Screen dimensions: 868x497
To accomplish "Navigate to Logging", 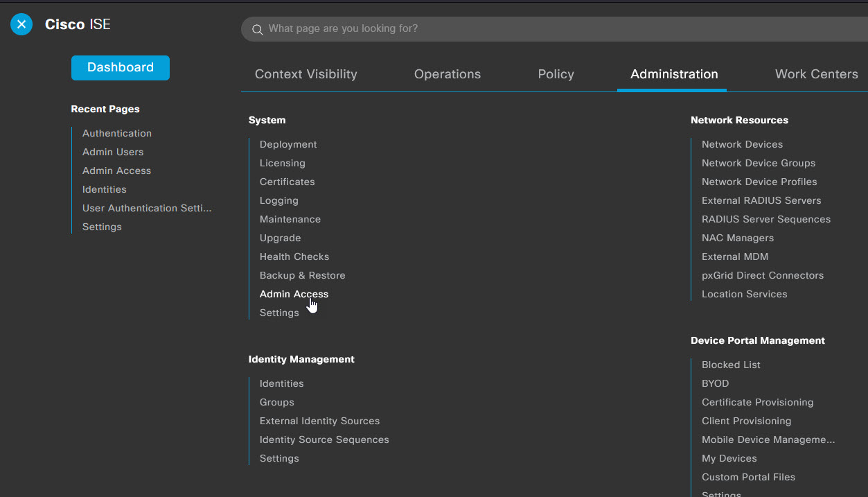I will click(279, 200).
